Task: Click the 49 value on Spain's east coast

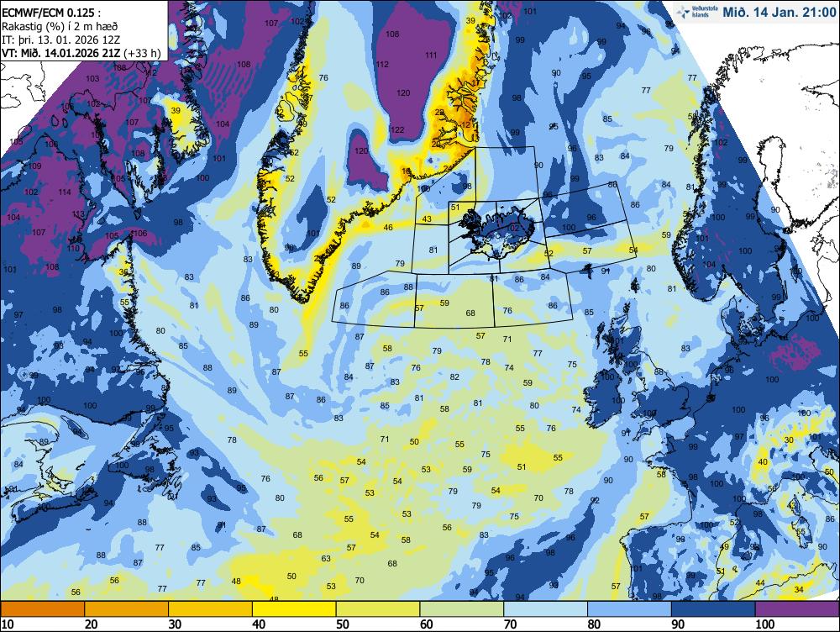Action: pos(724,547)
